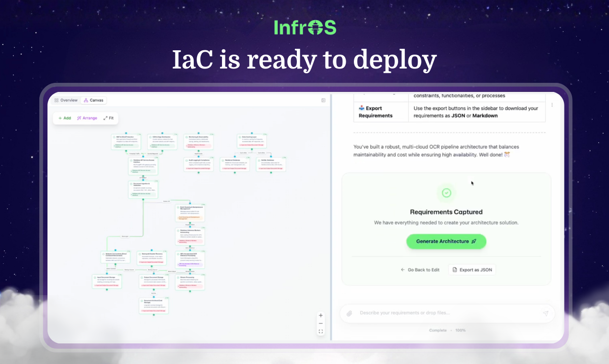The width and height of the screenshot is (609, 364).
Task: Click the send arrow icon in message field
Action: (545, 313)
